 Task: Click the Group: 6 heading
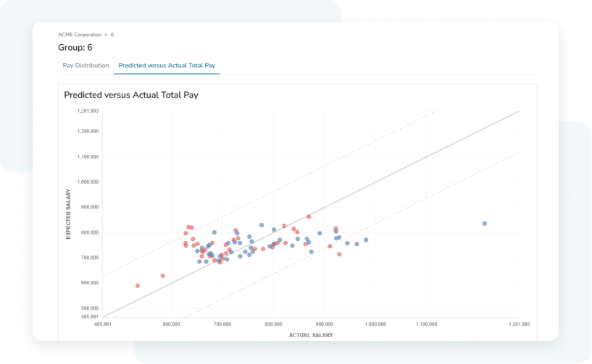tap(75, 48)
